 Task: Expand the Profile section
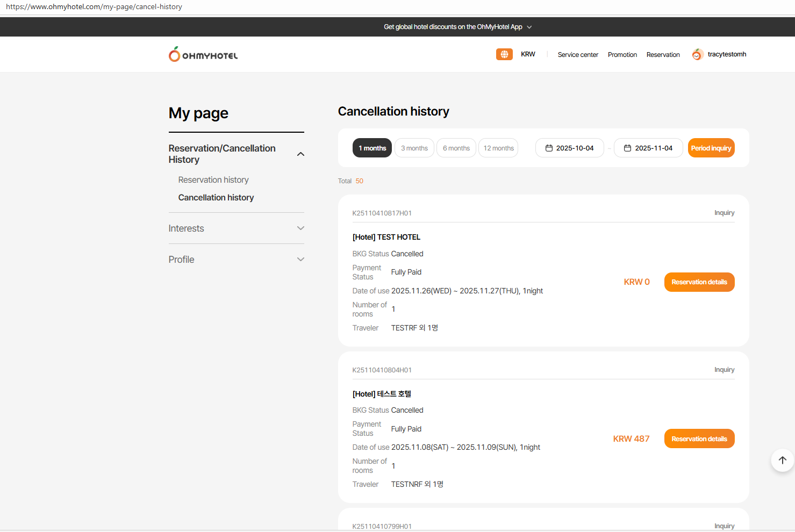tap(300, 260)
